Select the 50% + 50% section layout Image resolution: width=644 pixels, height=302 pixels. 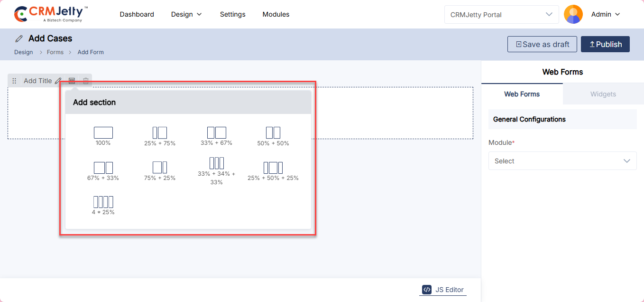pyautogui.click(x=273, y=132)
